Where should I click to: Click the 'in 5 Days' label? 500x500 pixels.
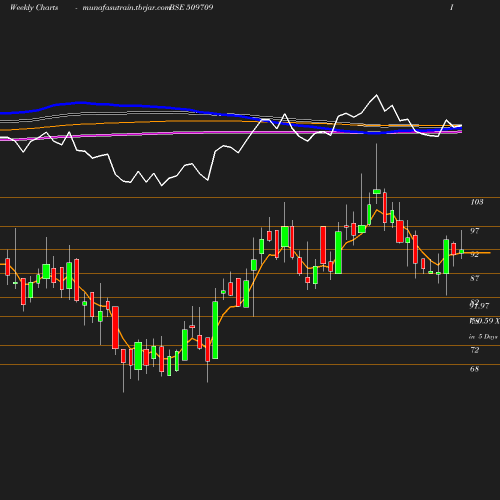coord(483,337)
